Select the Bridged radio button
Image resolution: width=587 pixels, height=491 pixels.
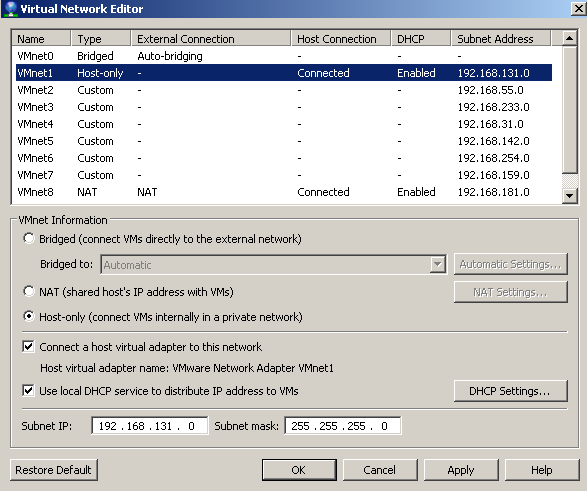tap(29, 238)
